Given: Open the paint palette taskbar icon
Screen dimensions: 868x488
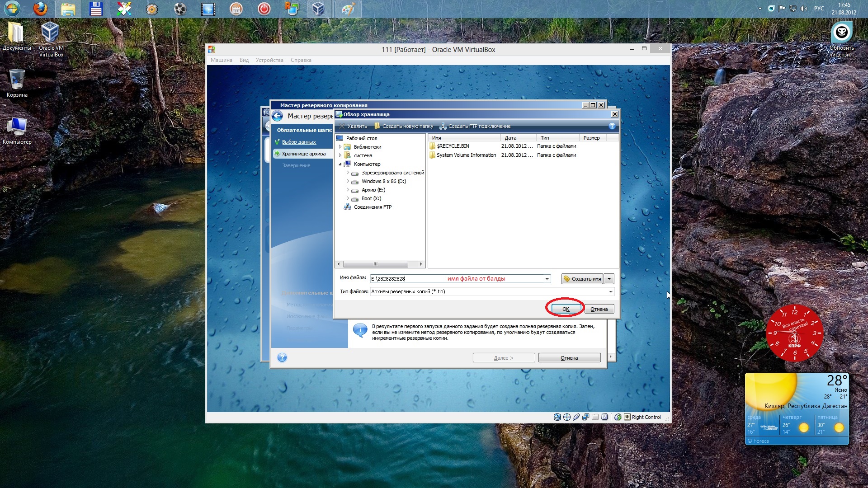Looking at the screenshot, I should coord(348,9).
